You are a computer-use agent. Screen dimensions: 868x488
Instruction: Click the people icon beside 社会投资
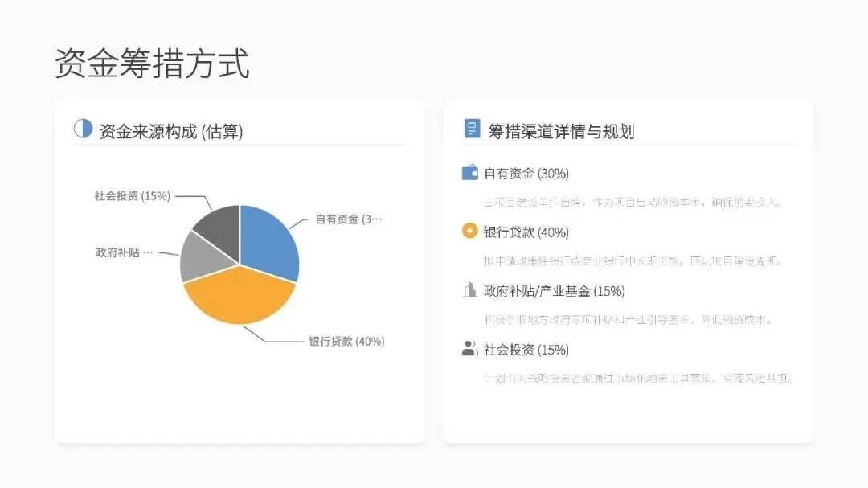click(x=469, y=348)
